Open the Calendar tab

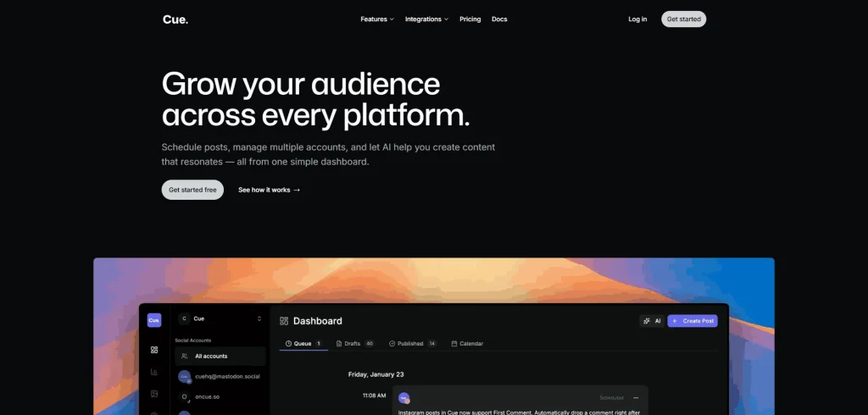point(467,343)
